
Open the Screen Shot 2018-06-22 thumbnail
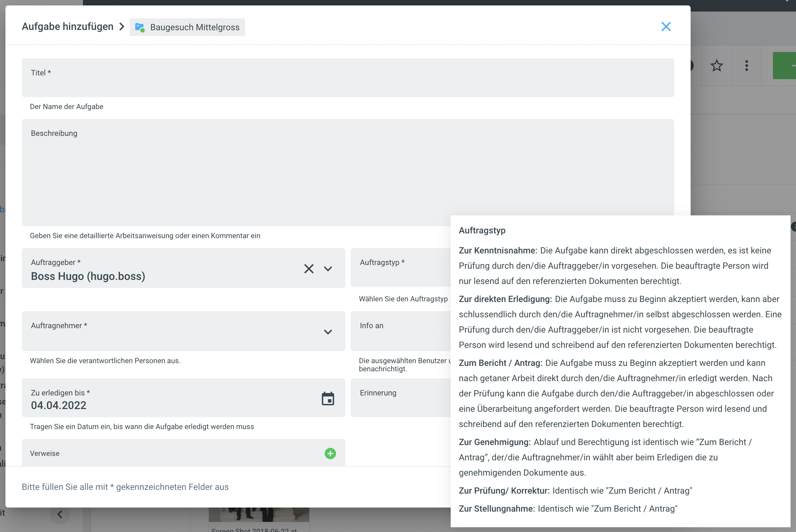[x=259, y=515]
